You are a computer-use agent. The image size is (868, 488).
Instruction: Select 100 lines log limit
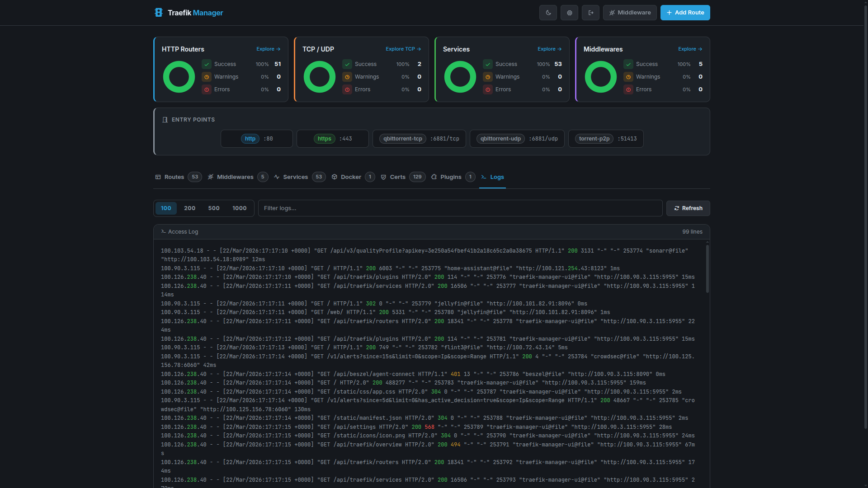click(166, 208)
